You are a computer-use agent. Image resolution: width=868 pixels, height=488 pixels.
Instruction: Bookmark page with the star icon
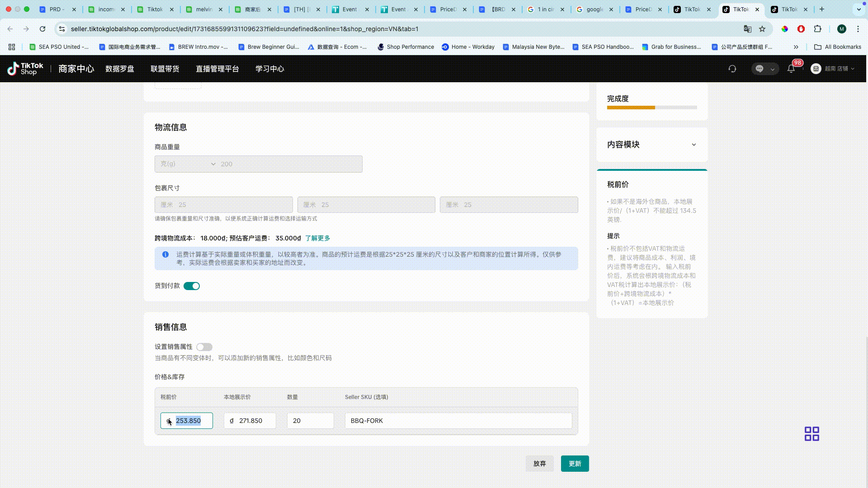tap(762, 29)
